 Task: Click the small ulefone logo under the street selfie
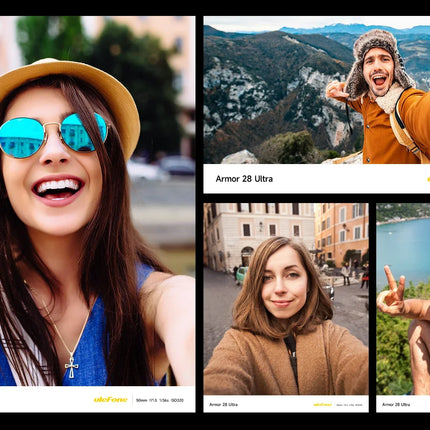(322, 405)
